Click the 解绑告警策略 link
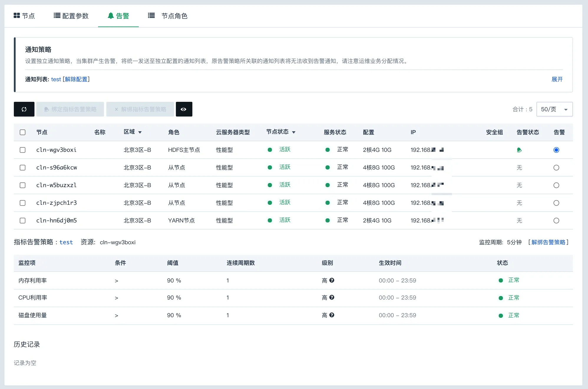 (x=548, y=242)
